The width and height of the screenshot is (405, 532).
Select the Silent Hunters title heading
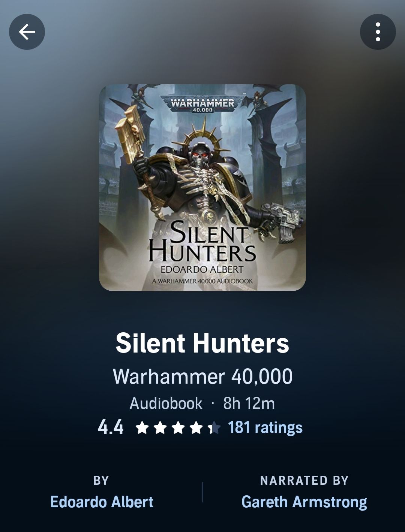point(202,343)
